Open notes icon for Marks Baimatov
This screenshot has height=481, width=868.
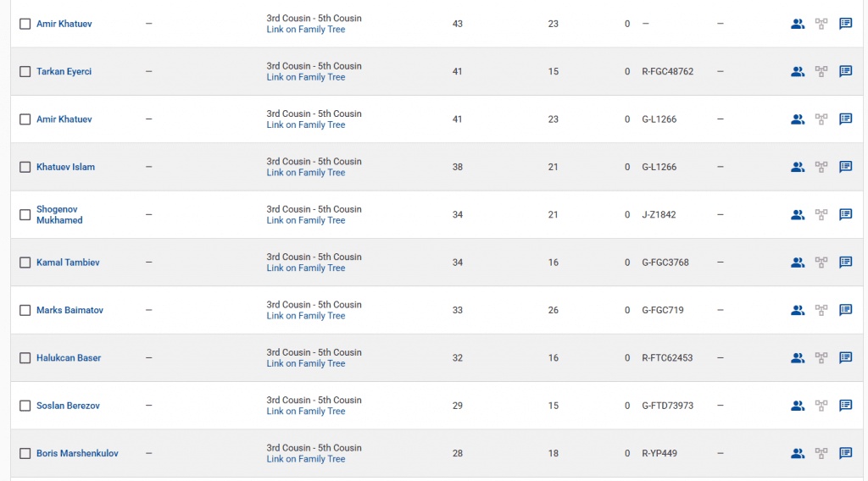[x=845, y=310]
